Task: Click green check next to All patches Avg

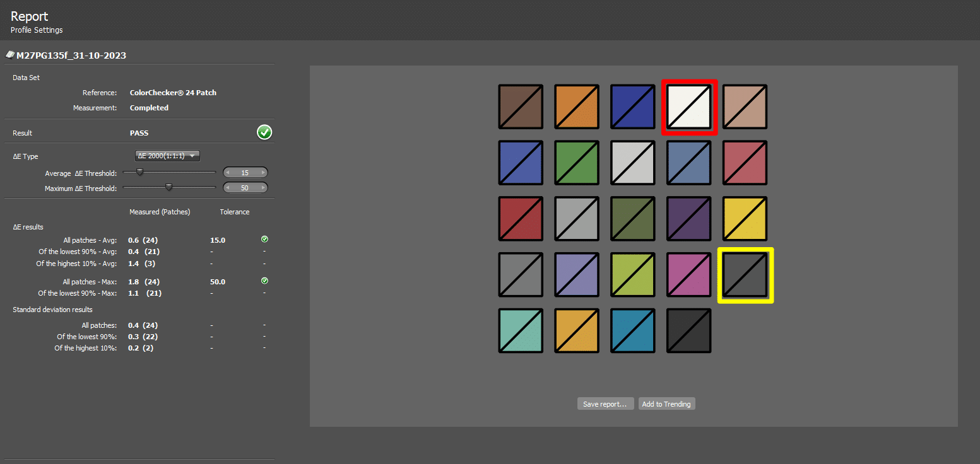Action: [264, 240]
